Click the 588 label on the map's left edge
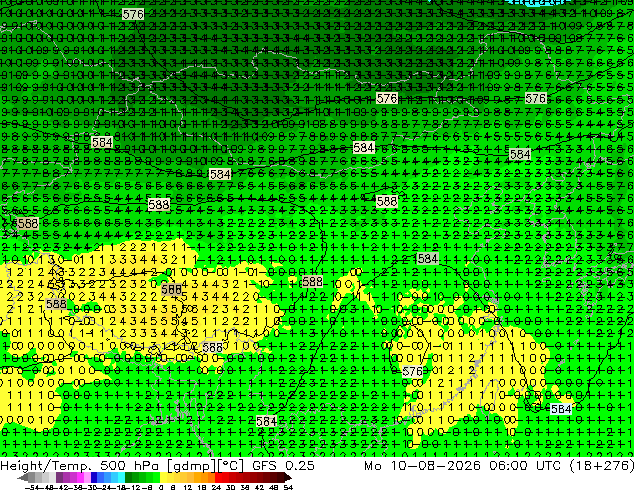The image size is (634, 490). [x=27, y=224]
